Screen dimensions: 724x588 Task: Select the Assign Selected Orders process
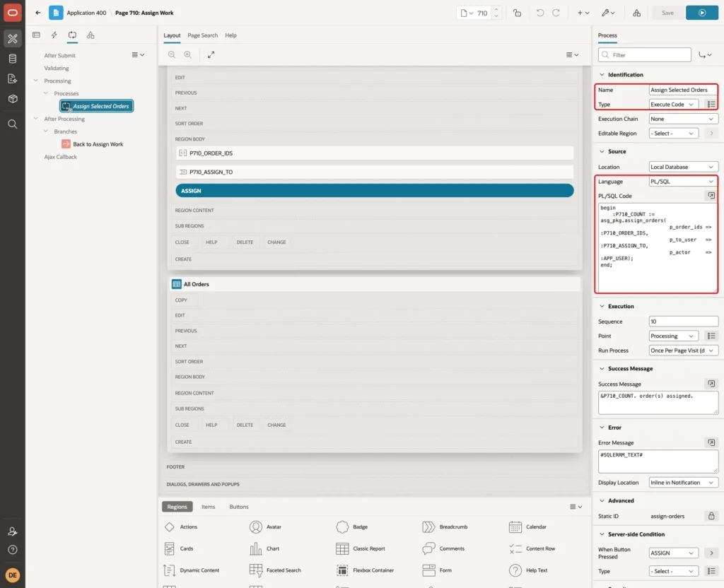96,106
